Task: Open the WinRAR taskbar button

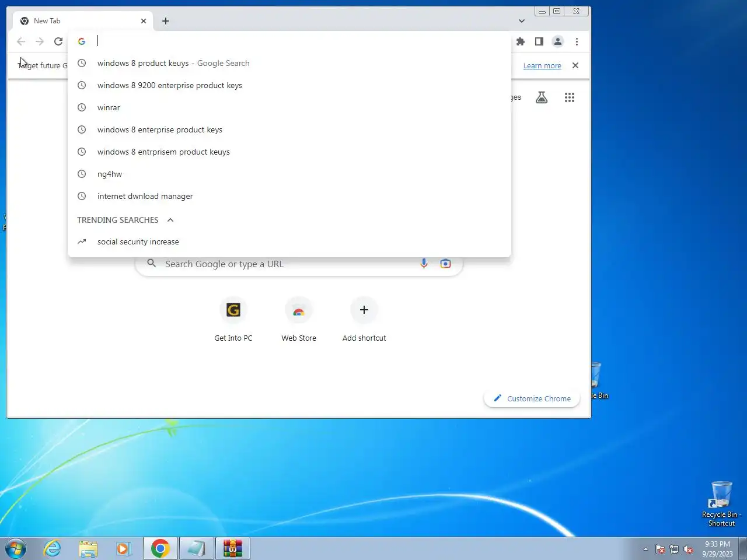Action: click(x=232, y=548)
